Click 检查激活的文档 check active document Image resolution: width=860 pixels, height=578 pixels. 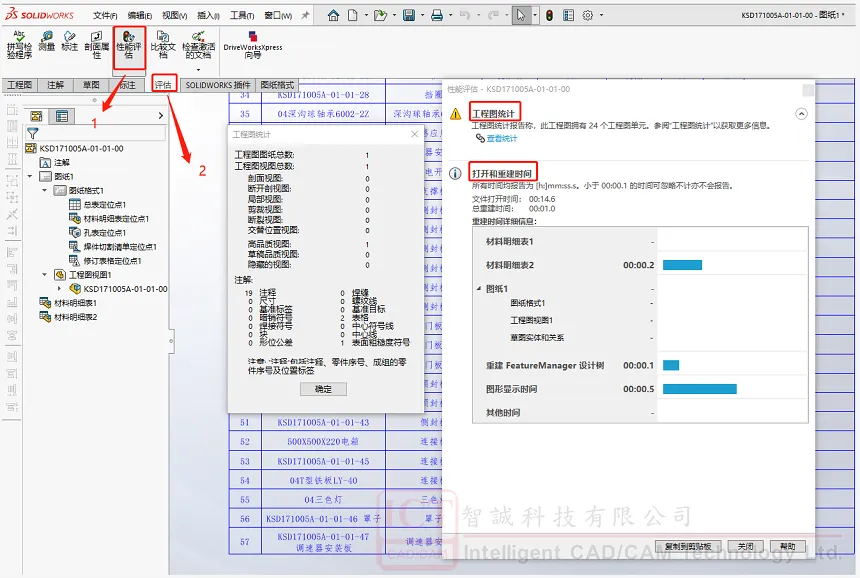tap(199, 44)
